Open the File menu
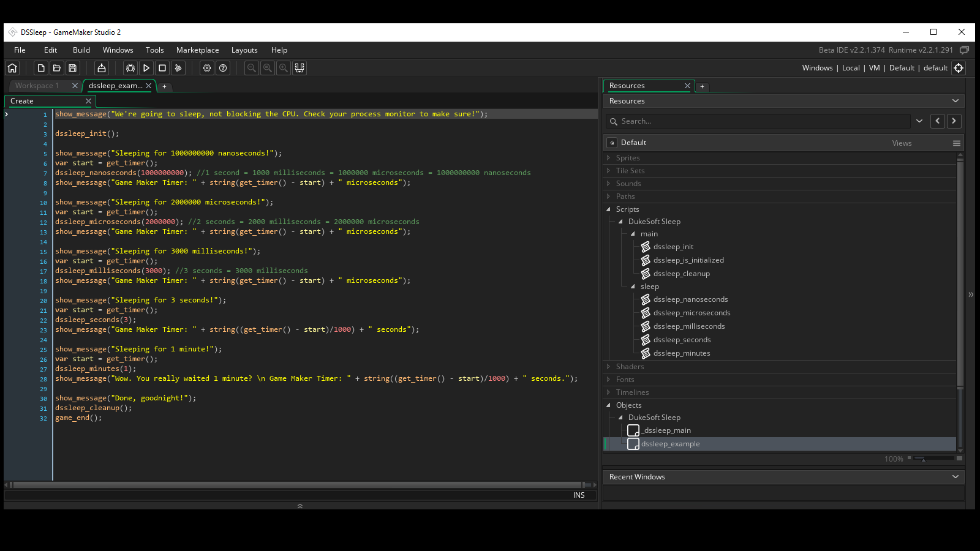The height and width of the screenshot is (551, 980). click(x=20, y=50)
